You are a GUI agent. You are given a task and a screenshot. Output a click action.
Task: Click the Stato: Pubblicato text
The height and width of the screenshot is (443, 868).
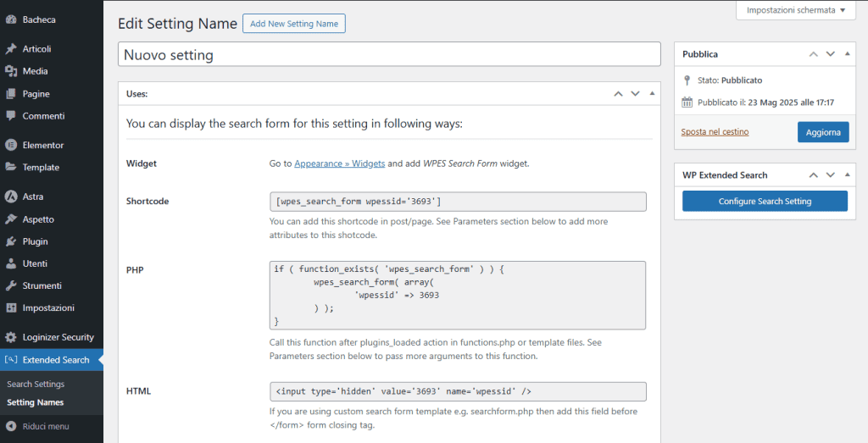[730, 80]
